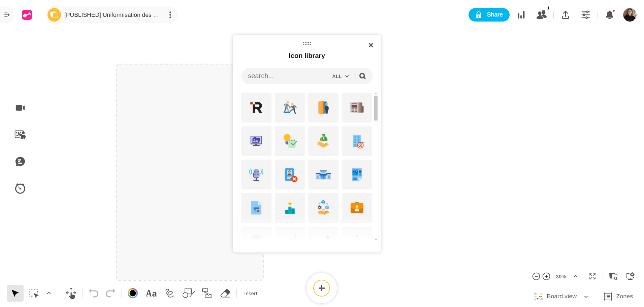The height and width of the screenshot is (307, 644).
Task: Choose the money bag hand icon
Action: 323,141
